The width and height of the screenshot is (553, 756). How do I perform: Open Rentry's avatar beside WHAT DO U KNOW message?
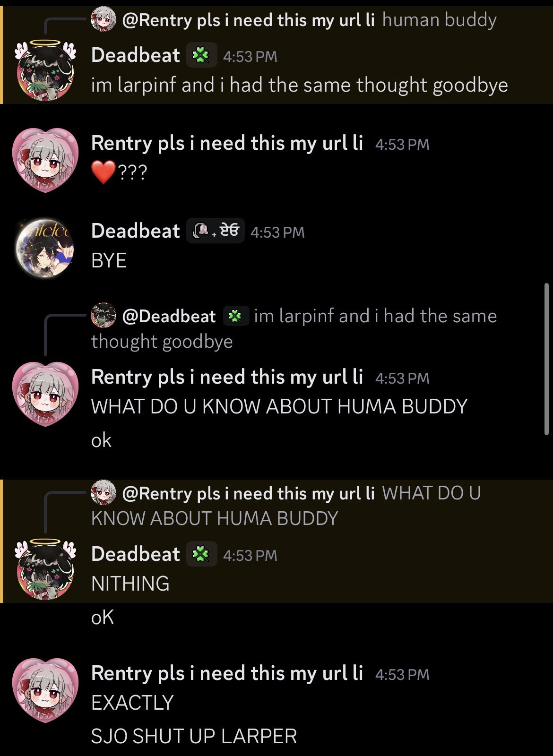45,394
